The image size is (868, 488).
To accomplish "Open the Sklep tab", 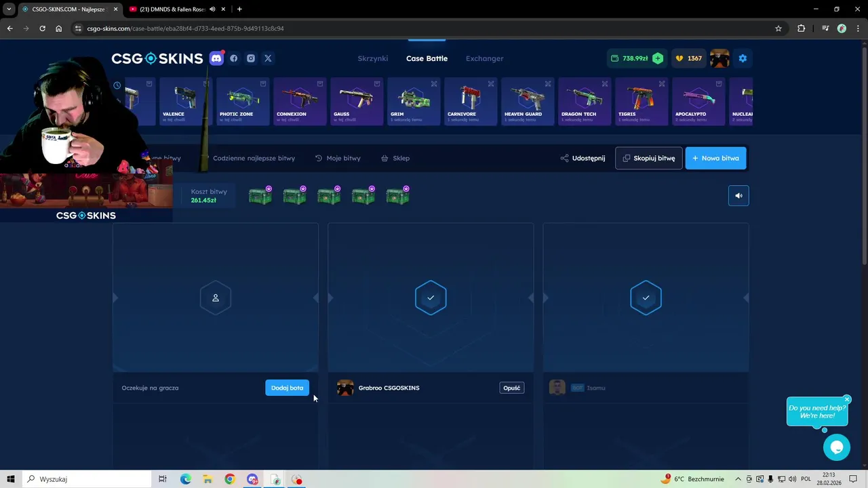I will click(x=395, y=158).
